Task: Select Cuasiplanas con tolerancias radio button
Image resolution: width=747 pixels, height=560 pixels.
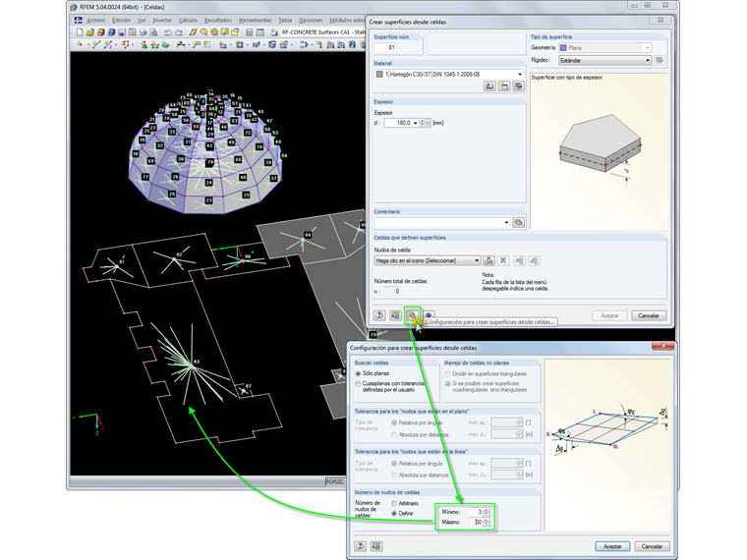Action: [358, 384]
